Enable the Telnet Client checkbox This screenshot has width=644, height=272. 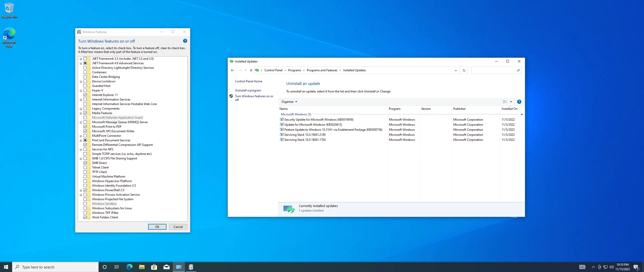pyautogui.click(x=85, y=167)
